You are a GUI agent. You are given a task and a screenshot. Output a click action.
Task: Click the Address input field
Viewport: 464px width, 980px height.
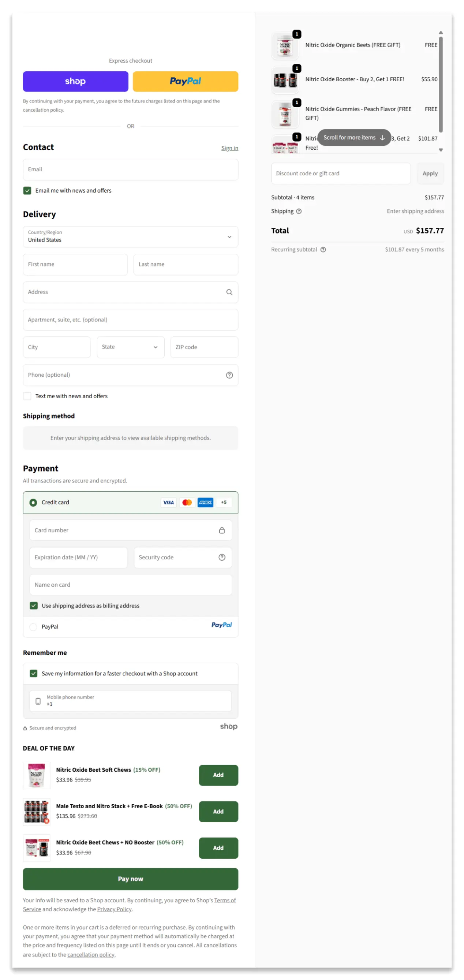[130, 292]
